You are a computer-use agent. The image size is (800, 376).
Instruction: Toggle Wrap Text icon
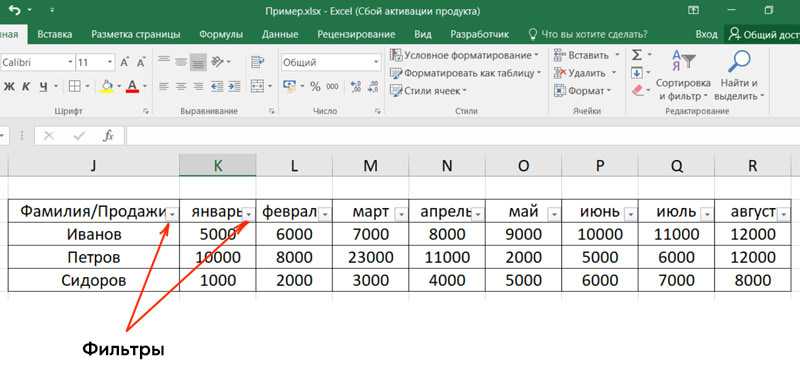(x=258, y=62)
